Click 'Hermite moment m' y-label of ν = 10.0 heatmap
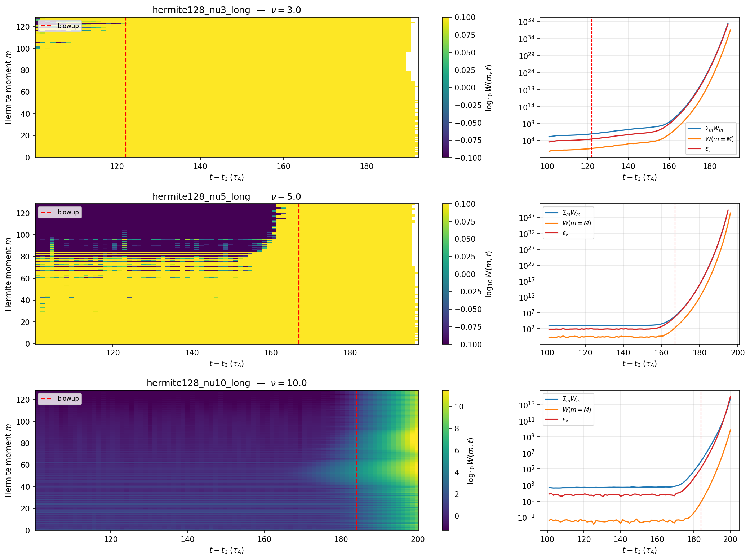The height and width of the screenshot is (560, 750). (8, 460)
